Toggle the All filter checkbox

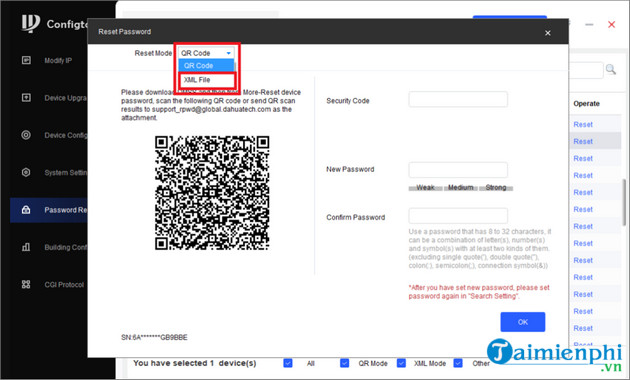[x=288, y=363]
